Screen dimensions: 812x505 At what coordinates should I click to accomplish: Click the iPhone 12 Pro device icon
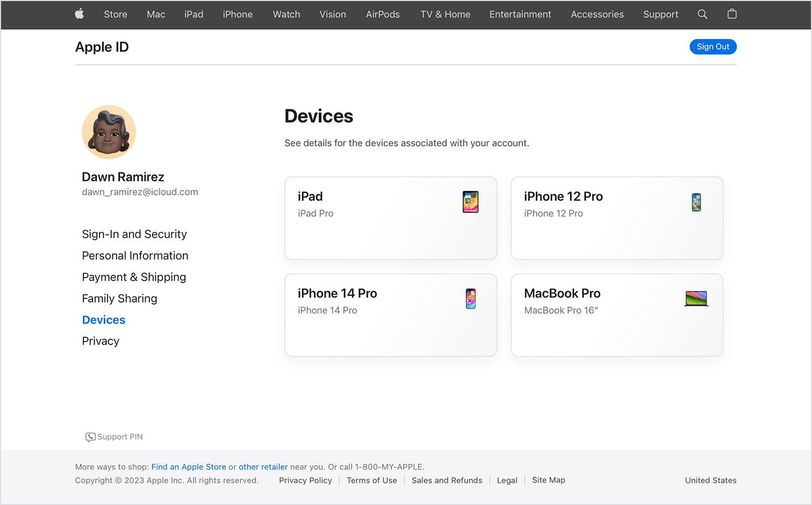[696, 202]
